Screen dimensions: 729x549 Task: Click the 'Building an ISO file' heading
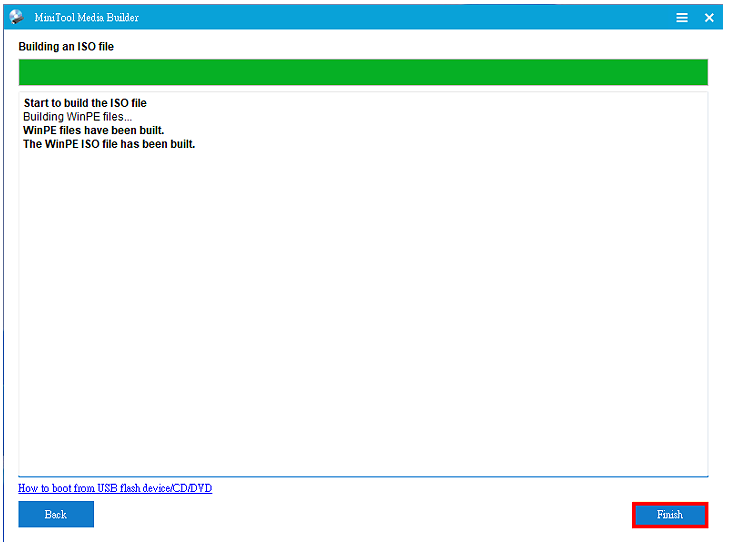coord(66,46)
